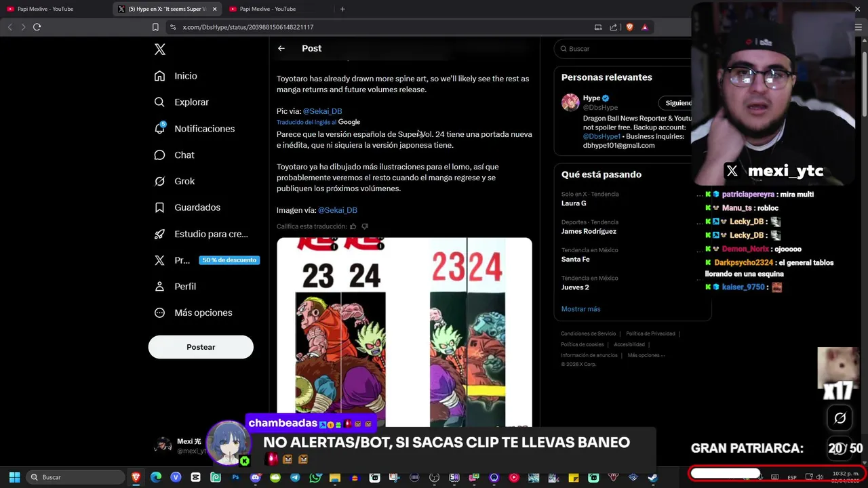Click the site info icon beside URL
The image size is (868, 488).
click(x=173, y=27)
